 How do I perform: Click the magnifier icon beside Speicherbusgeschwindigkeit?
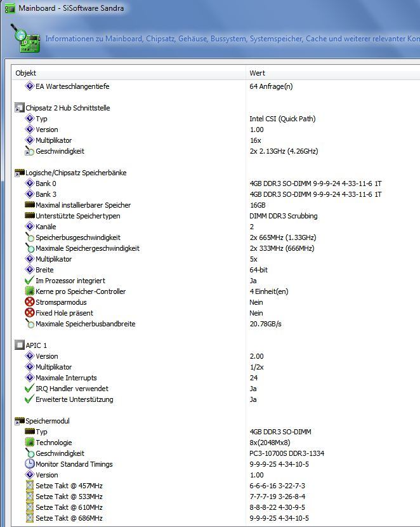pyautogui.click(x=30, y=237)
